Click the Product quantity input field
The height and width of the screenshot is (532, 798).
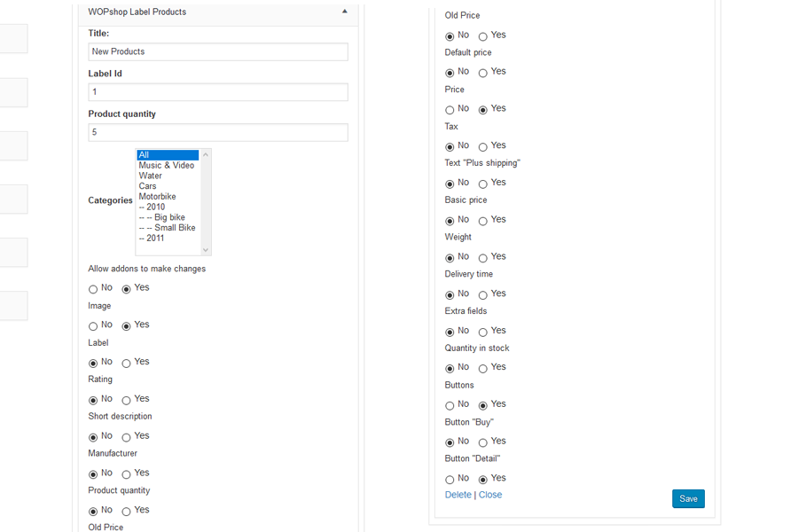[x=218, y=132]
